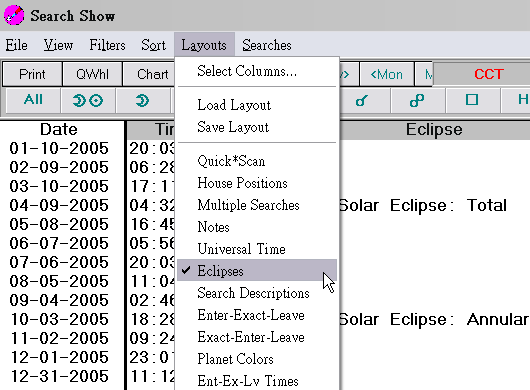Image resolution: width=530 pixels, height=390 pixels.
Task: Select the opposition aspect icon
Action: coord(417,100)
